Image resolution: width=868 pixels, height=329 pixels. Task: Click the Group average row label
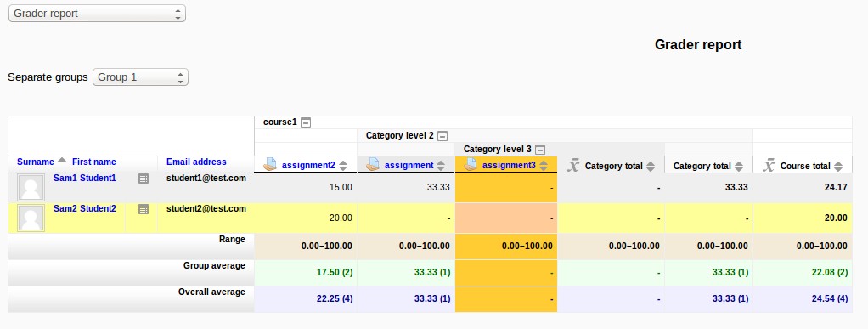[214, 265]
